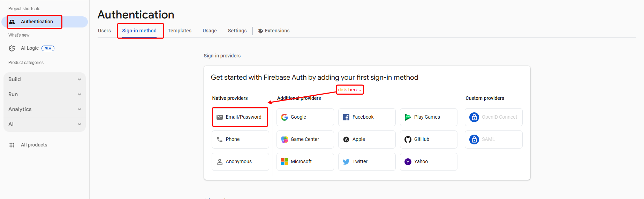Screen dimensions: 644x199
Task: Click the Twitter bird icon
Action: [x=346, y=162]
